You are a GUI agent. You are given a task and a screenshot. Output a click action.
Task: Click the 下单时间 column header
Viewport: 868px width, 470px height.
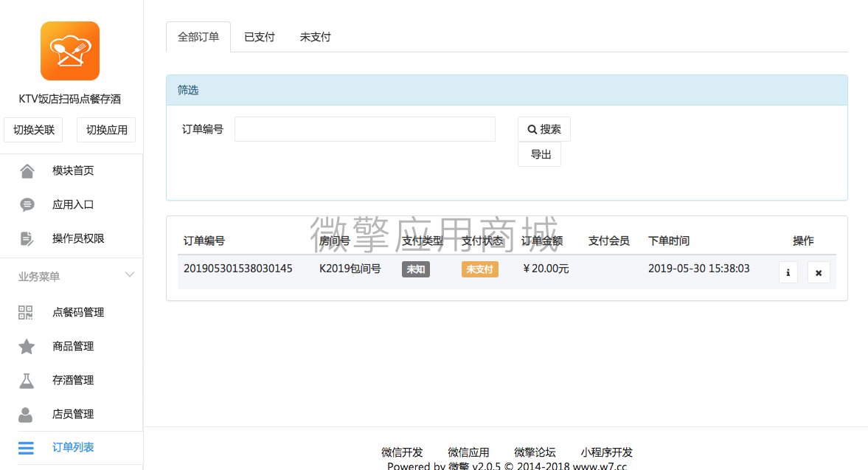669,241
